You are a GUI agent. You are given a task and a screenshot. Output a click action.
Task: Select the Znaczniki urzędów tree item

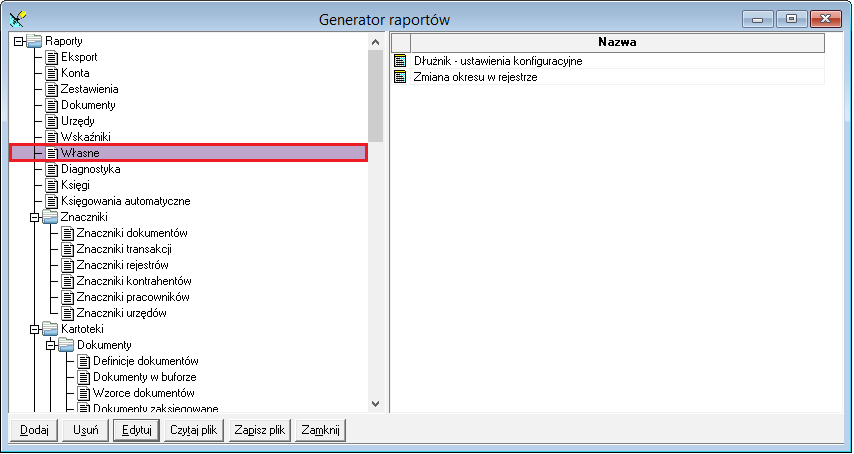[121, 314]
